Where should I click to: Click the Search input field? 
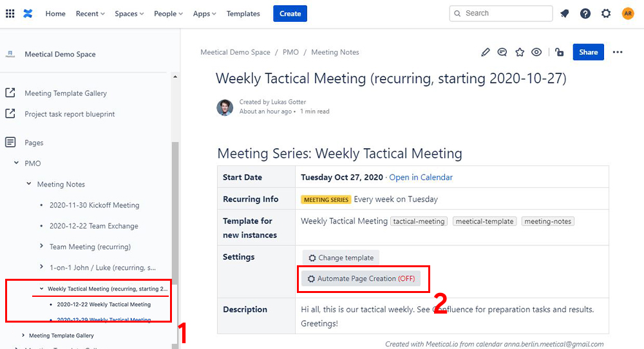tap(500, 14)
